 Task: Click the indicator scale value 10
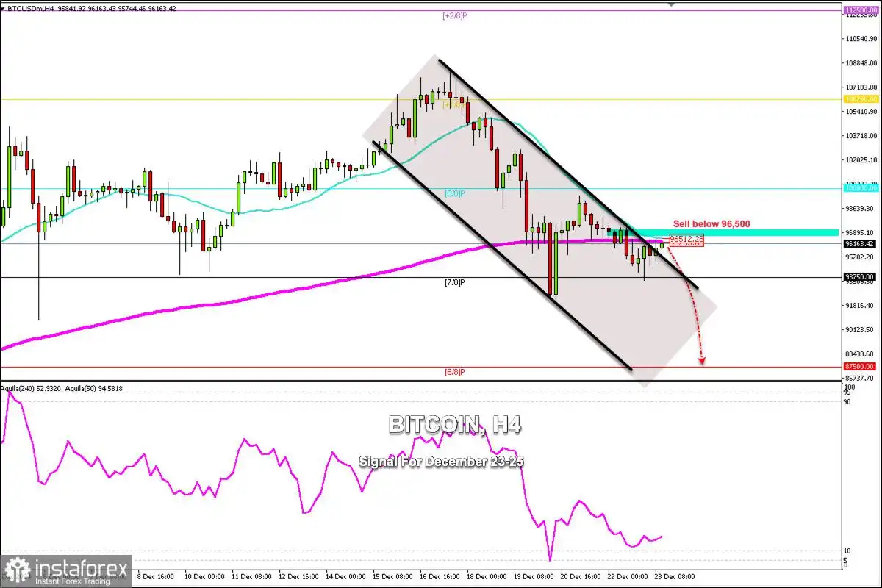pos(848,551)
